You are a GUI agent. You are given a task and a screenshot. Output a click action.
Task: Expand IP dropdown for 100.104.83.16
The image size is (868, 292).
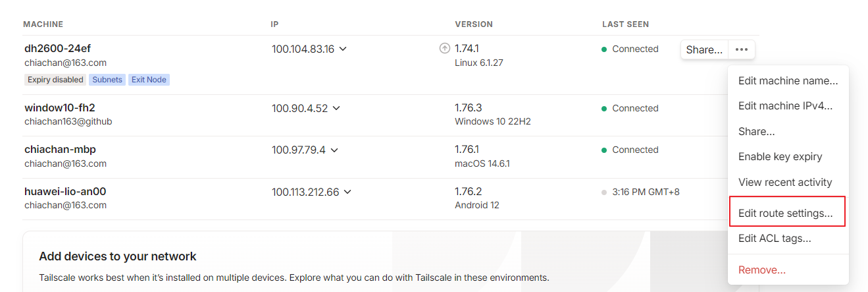(x=342, y=49)
